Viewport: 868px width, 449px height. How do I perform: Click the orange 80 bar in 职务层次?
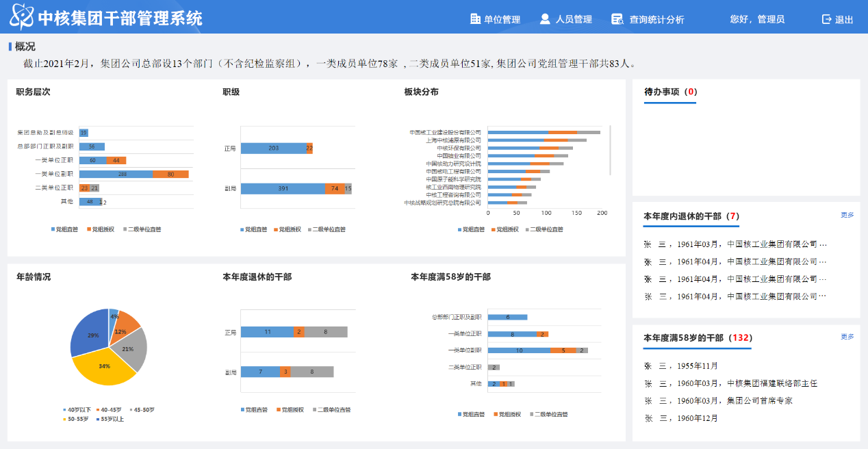click(170, 174)
